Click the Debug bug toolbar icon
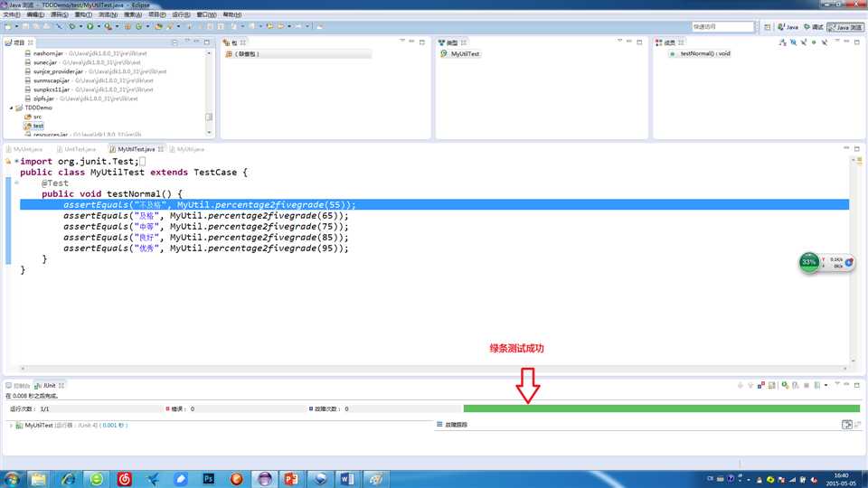The image size is (868, 488). tap(71, 26)
